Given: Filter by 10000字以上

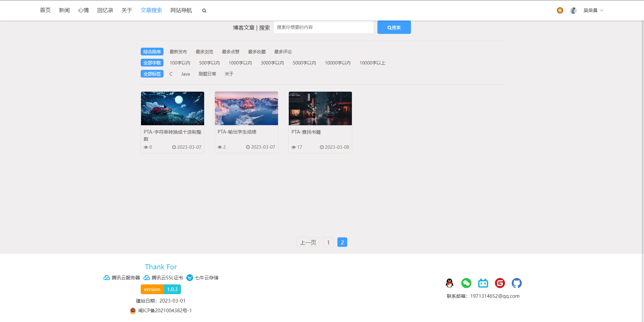Looking at the screenshot, I should click(372, 63).
